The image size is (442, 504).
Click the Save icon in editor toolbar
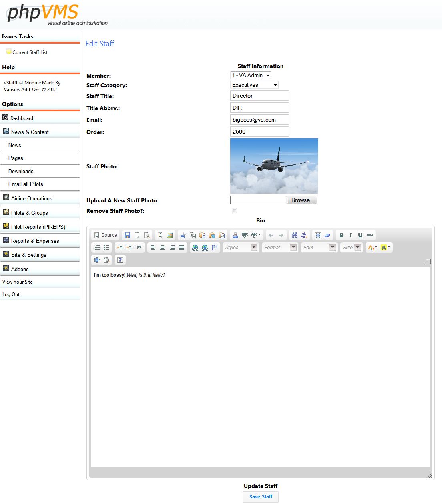(x=127, y=235)
